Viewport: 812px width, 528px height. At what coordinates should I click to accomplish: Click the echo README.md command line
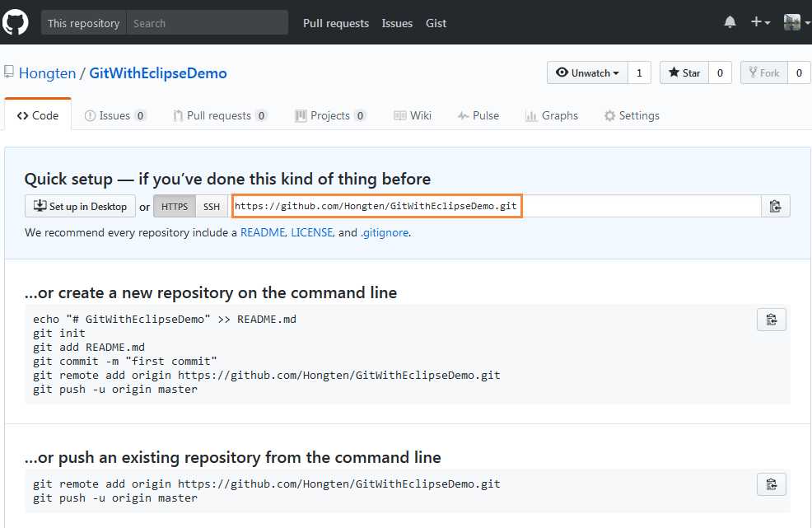tap(165, 319)
